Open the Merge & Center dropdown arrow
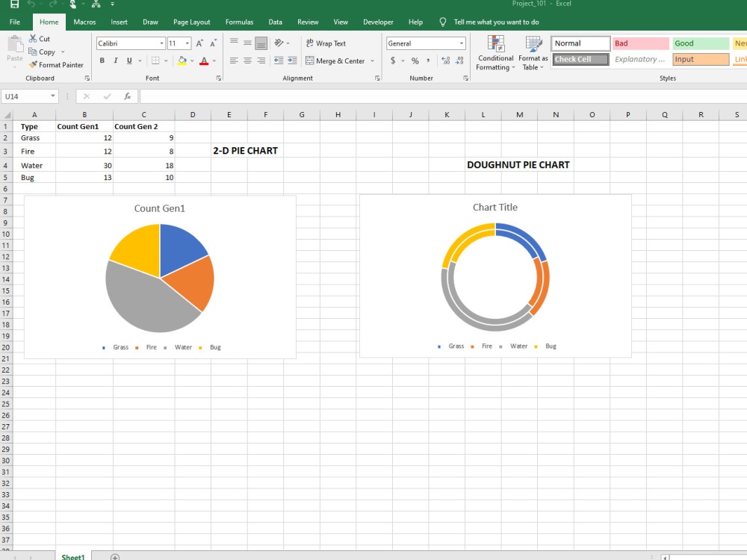 (372, 61)
